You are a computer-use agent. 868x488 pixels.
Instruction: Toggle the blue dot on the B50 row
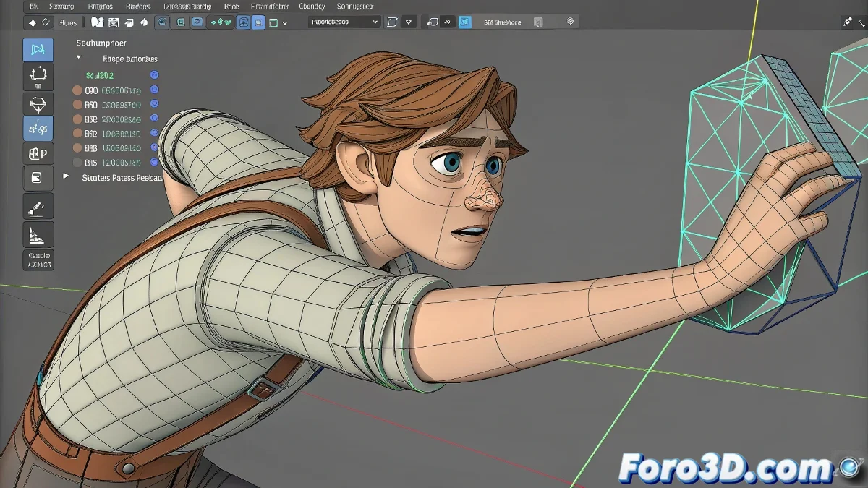(x=154, y=103)
